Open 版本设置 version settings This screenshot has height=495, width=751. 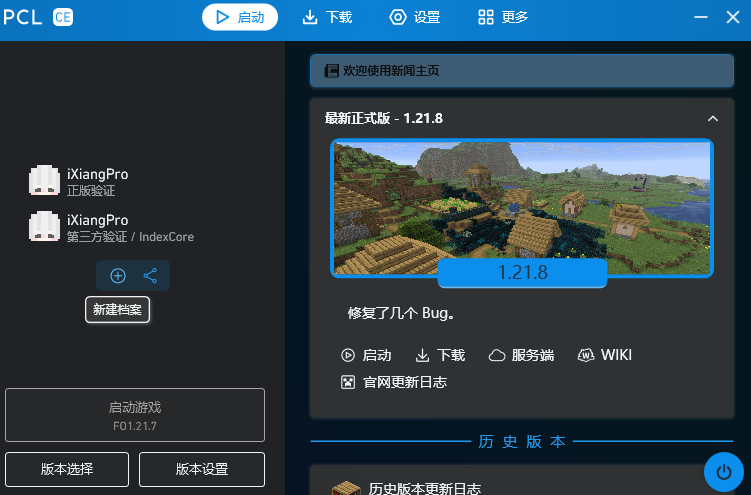pyautogui.click(x=202, y=469)
